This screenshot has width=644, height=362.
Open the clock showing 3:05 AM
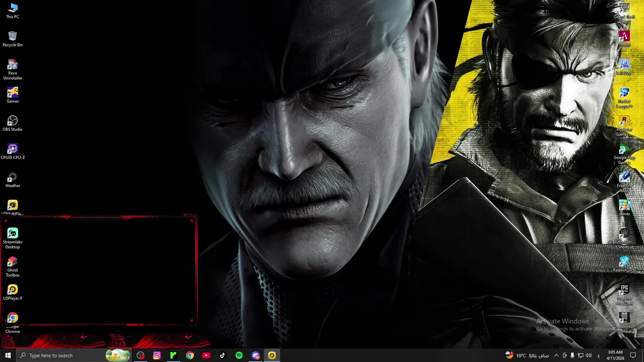[x=615, y=355]
